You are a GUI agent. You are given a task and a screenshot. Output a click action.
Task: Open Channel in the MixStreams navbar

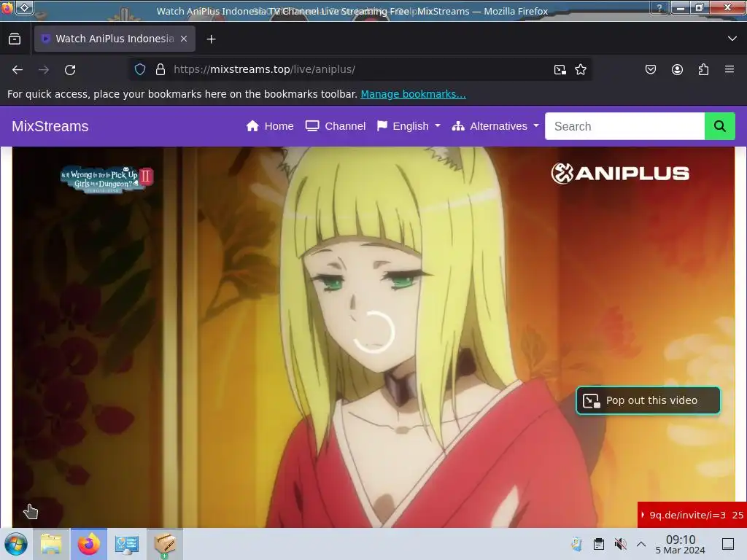336,126
